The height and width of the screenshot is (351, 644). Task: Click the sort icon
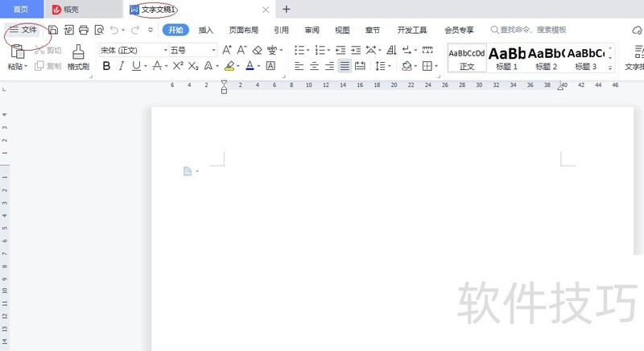pos(391,50)
